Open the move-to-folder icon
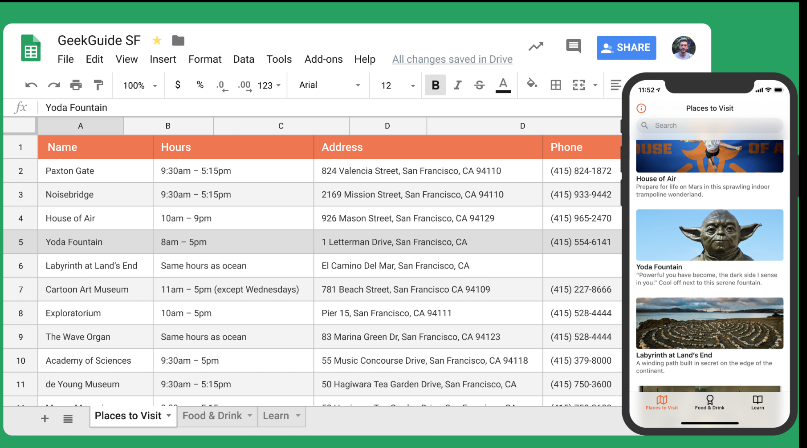Screen dimensions: 807x448 (178, 40)
